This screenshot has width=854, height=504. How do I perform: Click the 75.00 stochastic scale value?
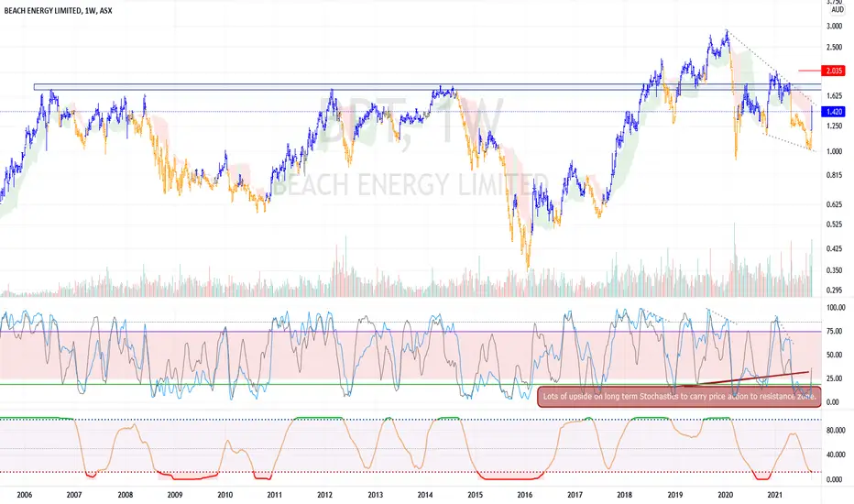[x=836, y=332]
